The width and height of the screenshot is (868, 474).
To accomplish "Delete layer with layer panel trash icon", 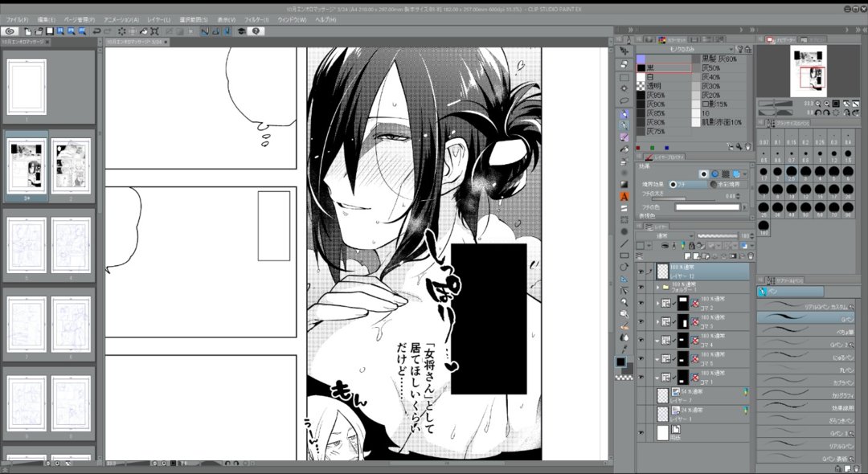I will pos(751,256).
